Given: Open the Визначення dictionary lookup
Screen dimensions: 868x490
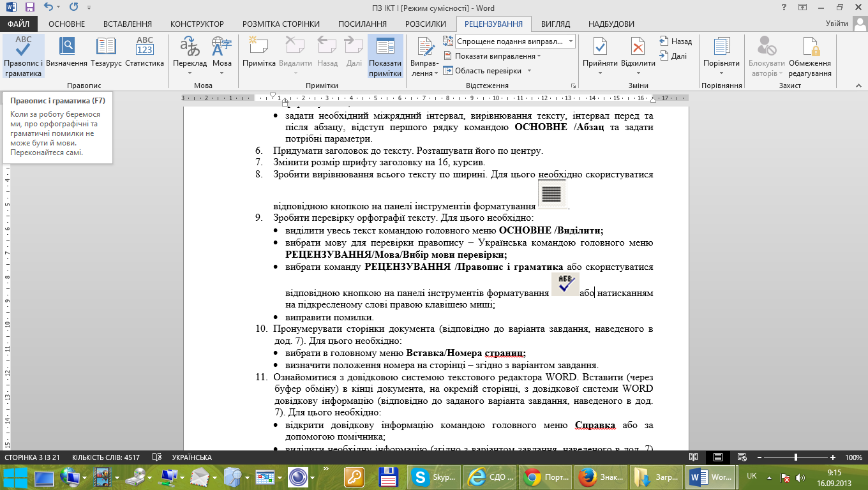Looking at the screenshot, I should (66, 52).
